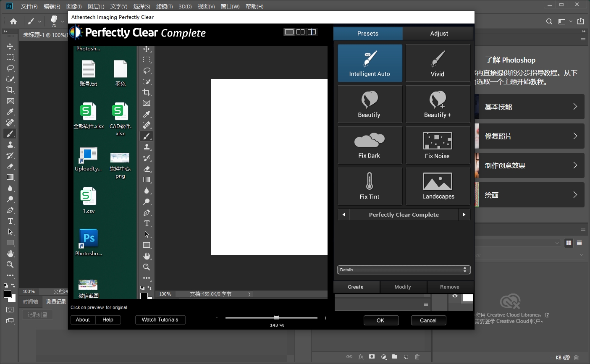Link layers using the chain icon
The image size is (590, 364).
click(349, 357)
